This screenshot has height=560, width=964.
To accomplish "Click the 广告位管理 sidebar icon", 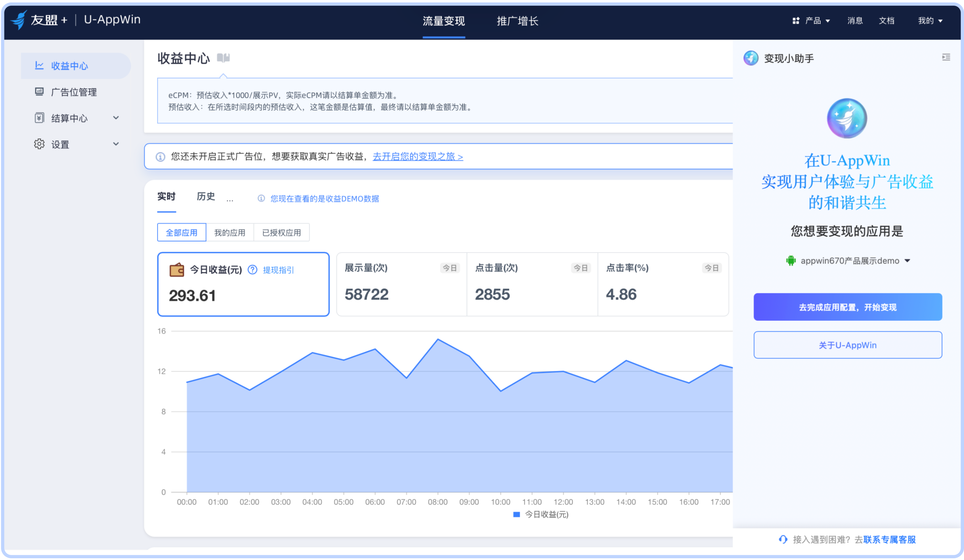I will (39, 92).
